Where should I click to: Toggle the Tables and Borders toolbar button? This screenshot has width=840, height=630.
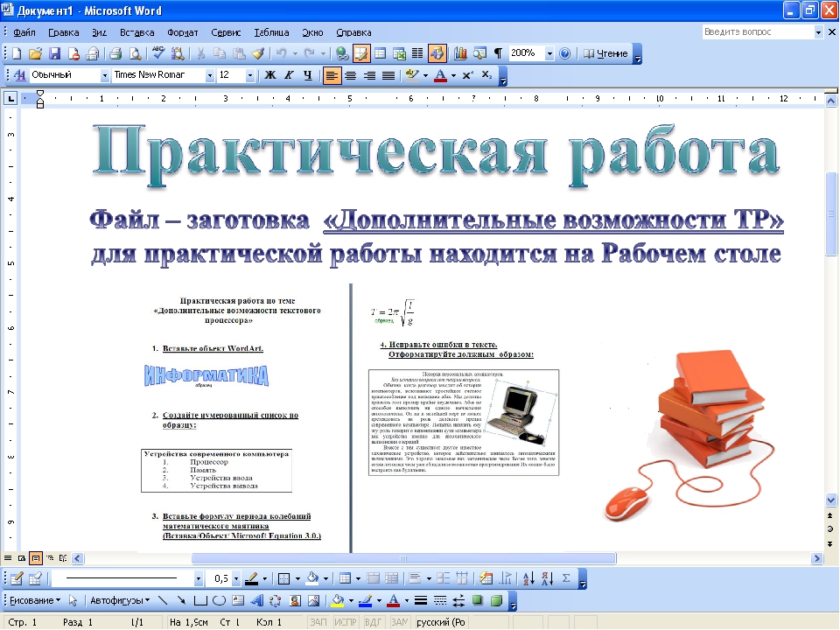pyautogui.click(x=361, y=53)
